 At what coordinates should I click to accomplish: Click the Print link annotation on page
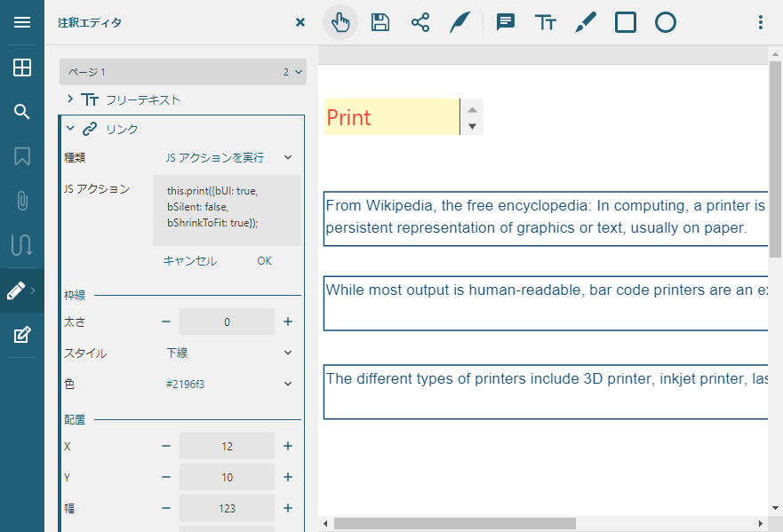point(392,116)
